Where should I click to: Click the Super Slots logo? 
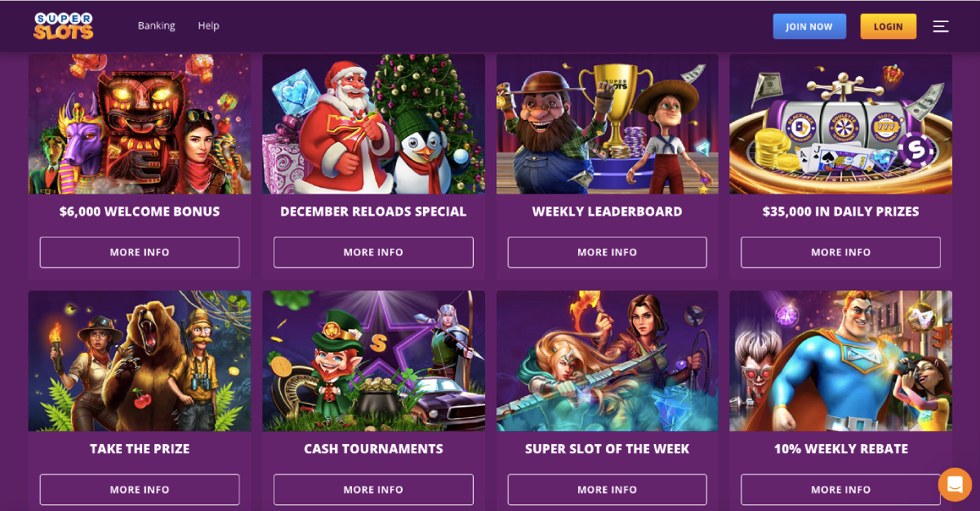[x=64, y=26]
